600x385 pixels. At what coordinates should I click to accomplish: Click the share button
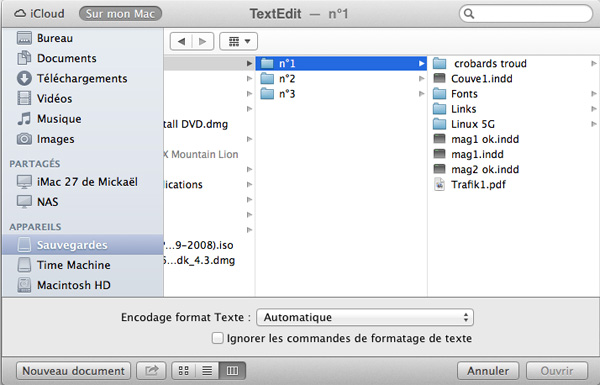point(152,371)
